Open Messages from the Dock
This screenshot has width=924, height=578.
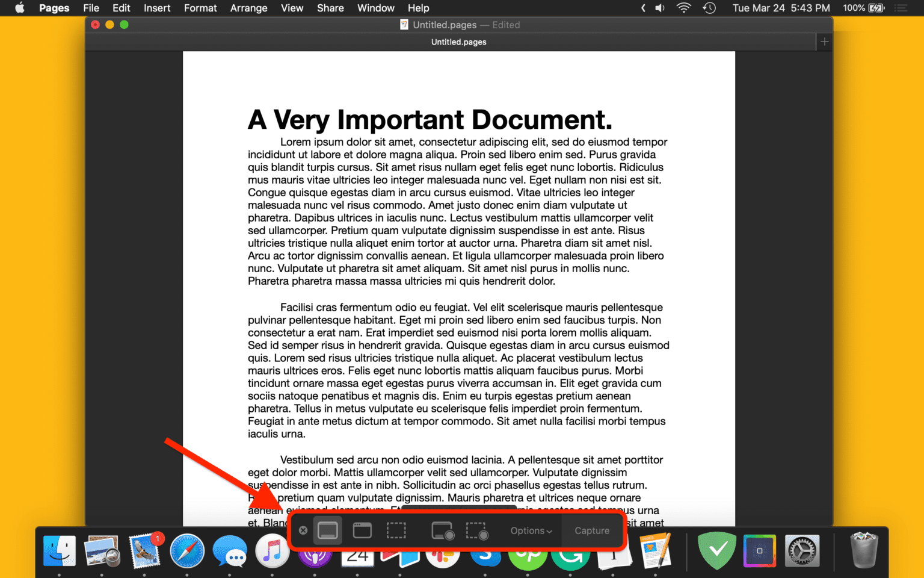pyautogui.click(x=230, y=551)
